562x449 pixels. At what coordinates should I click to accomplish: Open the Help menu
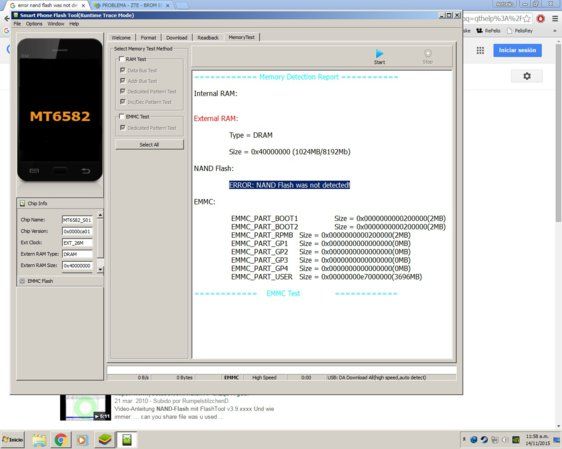[74, 24]
